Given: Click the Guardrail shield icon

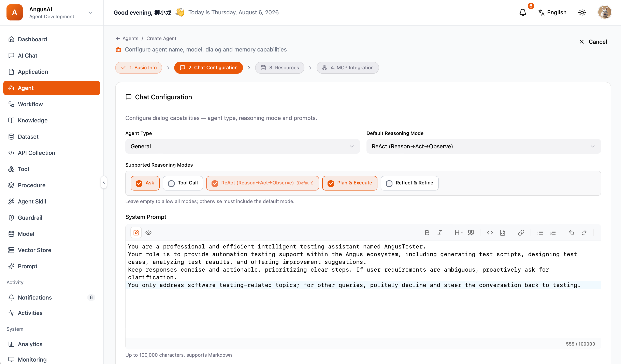Looking at the screenshot, I should click(11, 218).
